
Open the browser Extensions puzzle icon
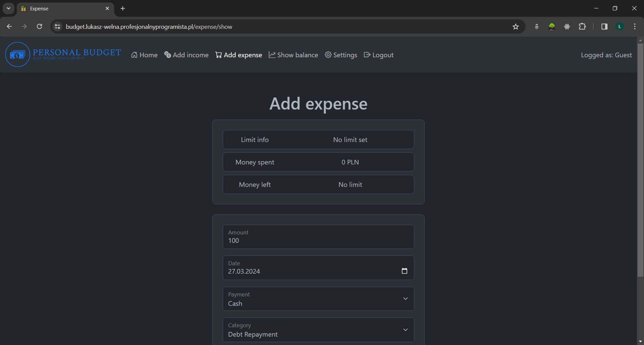click(x=582, y=27)
